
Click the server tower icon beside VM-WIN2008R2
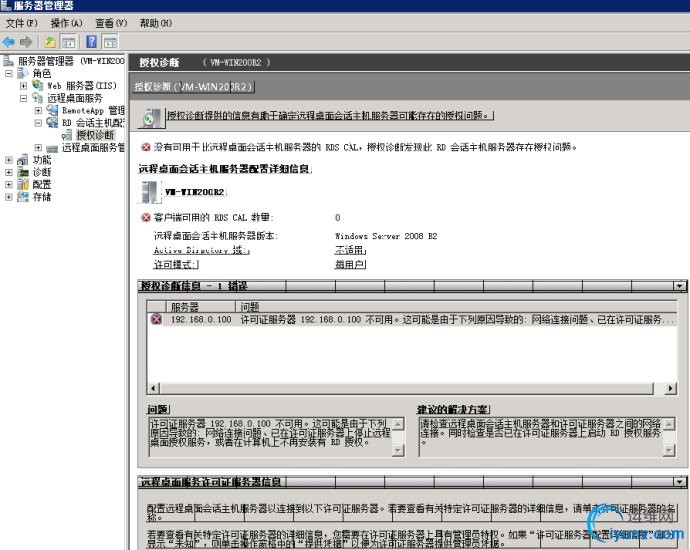149,192
